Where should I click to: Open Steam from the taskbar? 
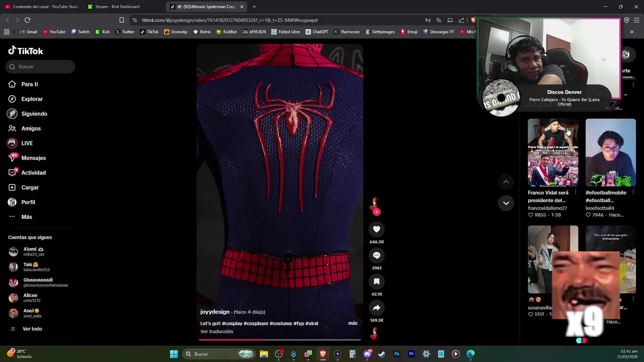[382, 354]
